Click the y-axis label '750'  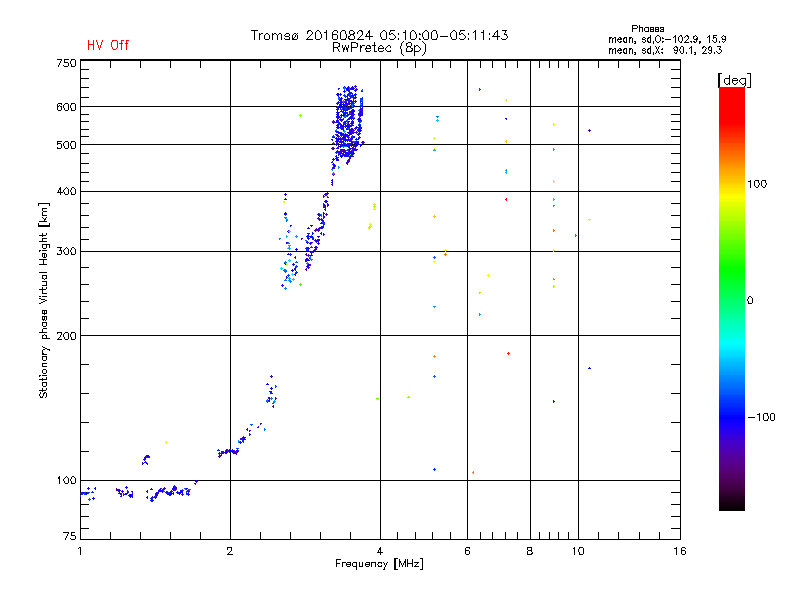pyautogui.click(x=66, y=63)
